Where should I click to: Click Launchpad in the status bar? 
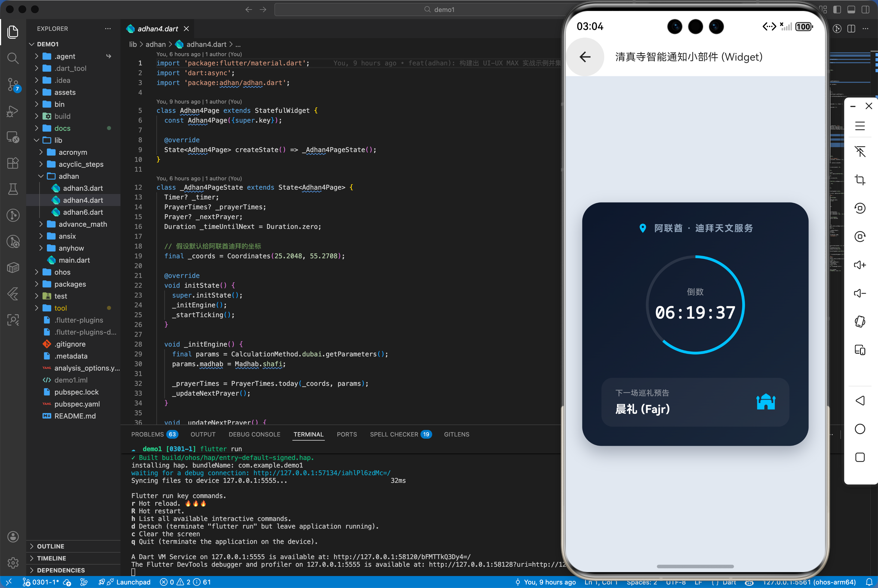click(x=133, y=582)
